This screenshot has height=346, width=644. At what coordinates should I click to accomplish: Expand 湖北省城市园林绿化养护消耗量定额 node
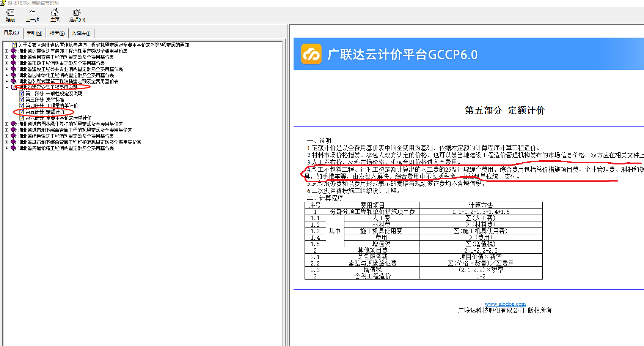6,124
